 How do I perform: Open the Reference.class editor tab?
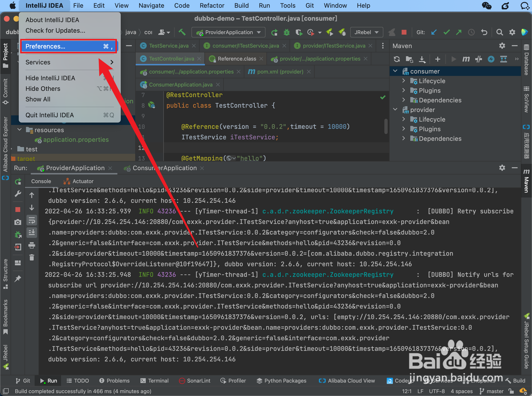coord(237,59)
